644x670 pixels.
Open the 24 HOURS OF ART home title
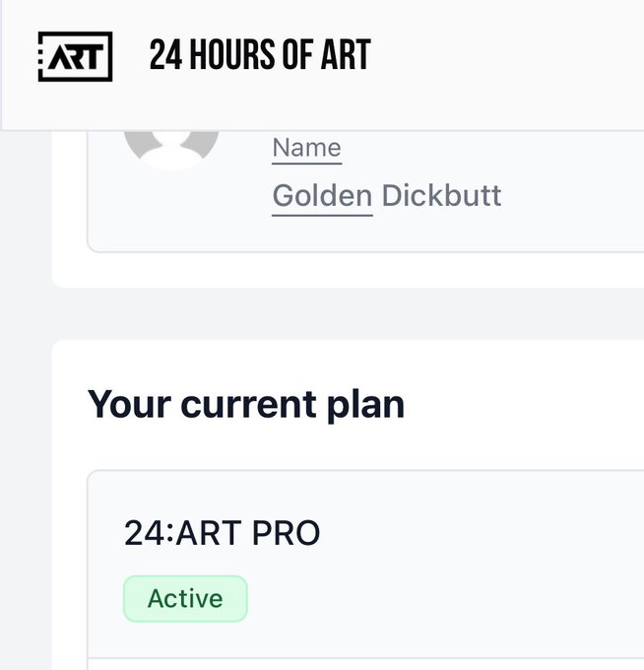pos(259,57)
